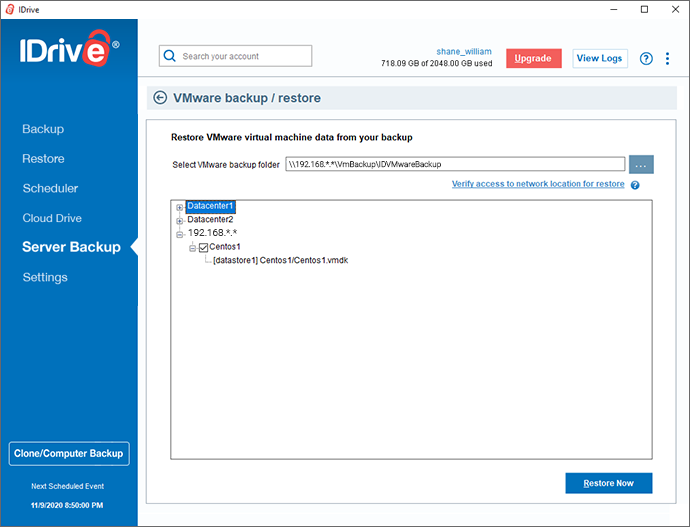Click the magnifier icon in search box
The width and height of the screenshot is (690, 527).
(169, 56)
